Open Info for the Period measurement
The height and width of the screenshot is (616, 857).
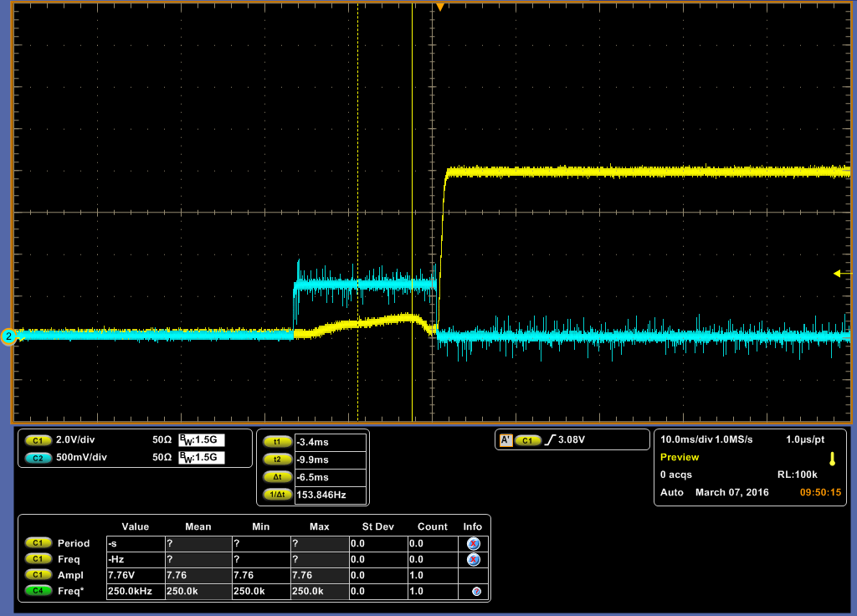(473, 542)
